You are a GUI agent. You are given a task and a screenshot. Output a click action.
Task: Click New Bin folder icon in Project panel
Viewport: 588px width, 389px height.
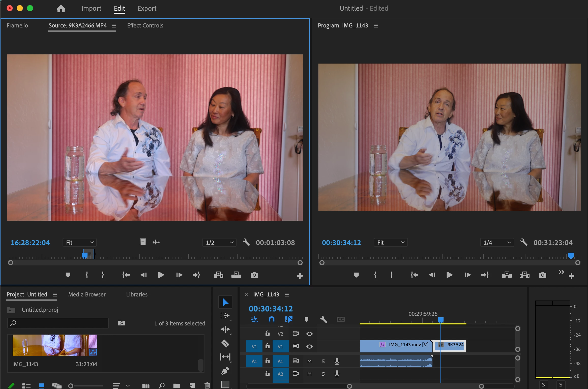point(177,386)
